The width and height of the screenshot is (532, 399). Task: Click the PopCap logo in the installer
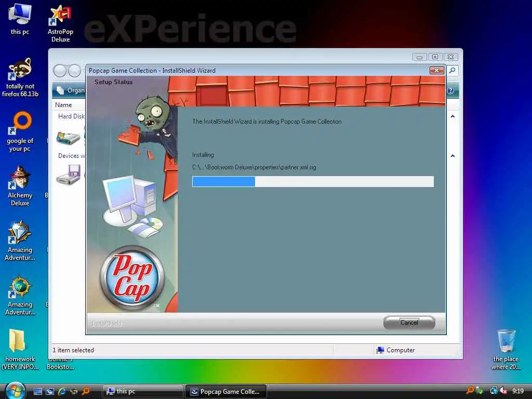pos(132,277)
